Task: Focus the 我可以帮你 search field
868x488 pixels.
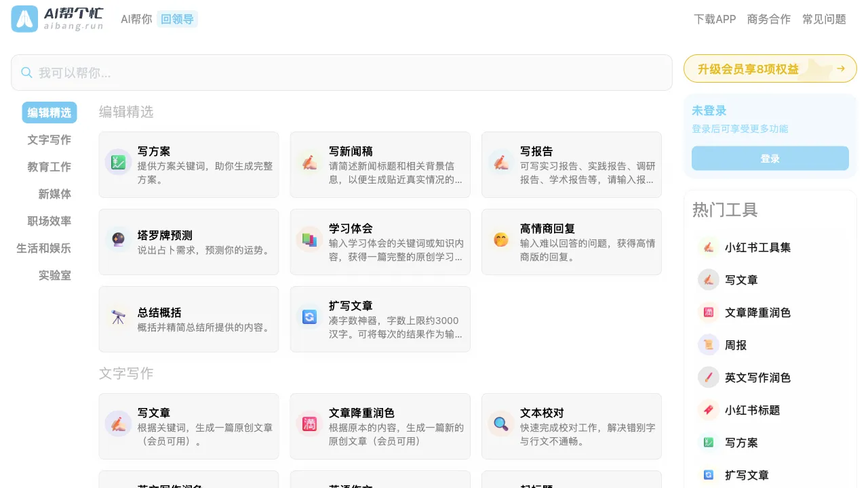Action: pyautogui.click(x=342, y=73)
